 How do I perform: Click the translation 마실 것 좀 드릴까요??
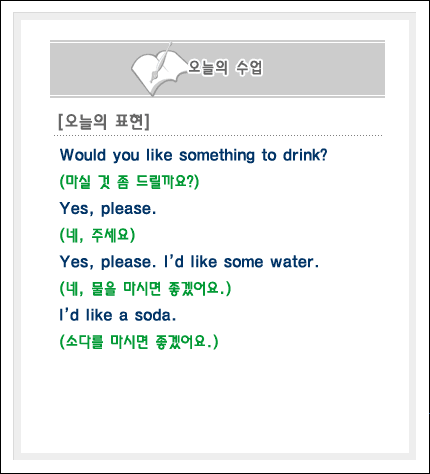click(129, 182)
